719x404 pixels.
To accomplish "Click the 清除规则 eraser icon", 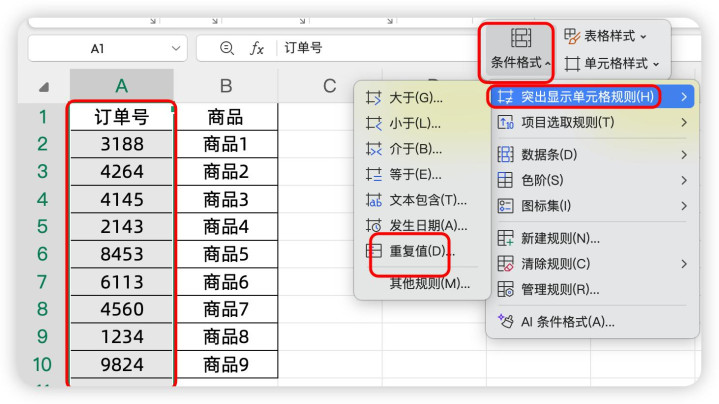I will pyautogui.click(x=505, y=264).
